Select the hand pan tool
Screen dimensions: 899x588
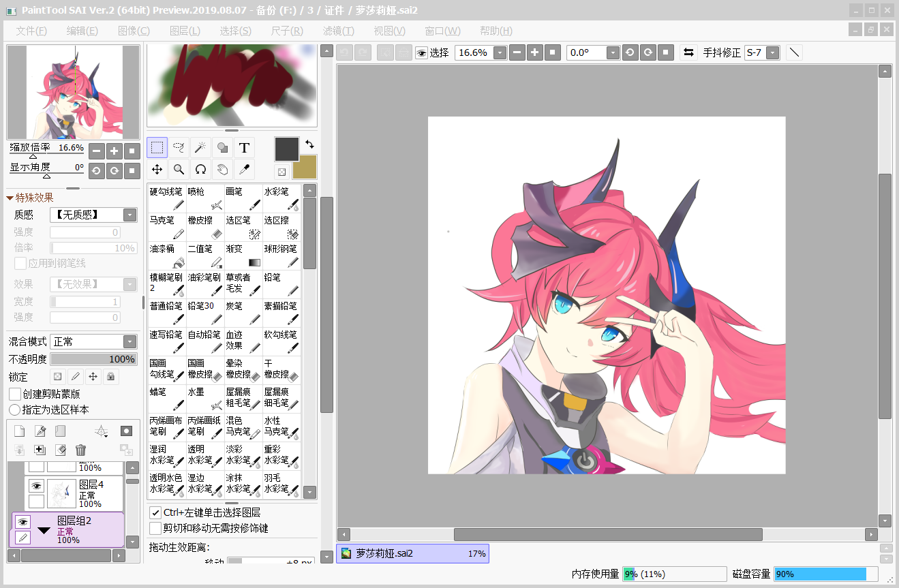tap(222, 169)
